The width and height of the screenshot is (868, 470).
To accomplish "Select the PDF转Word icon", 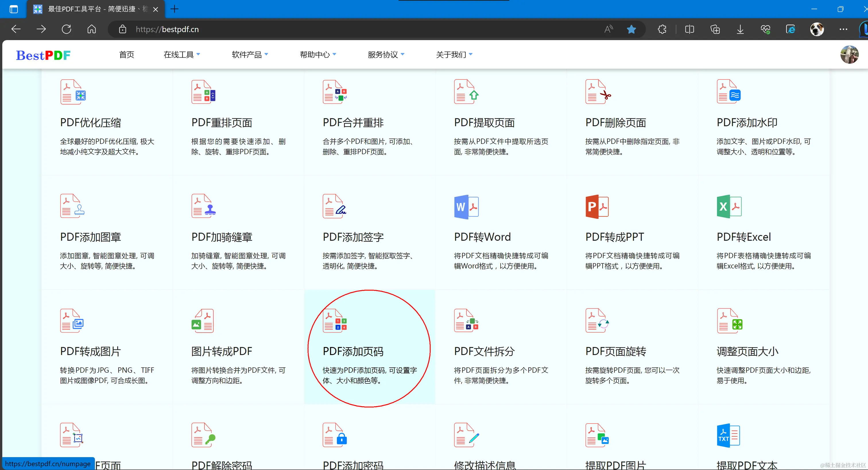I will click(x=466, y=207).
